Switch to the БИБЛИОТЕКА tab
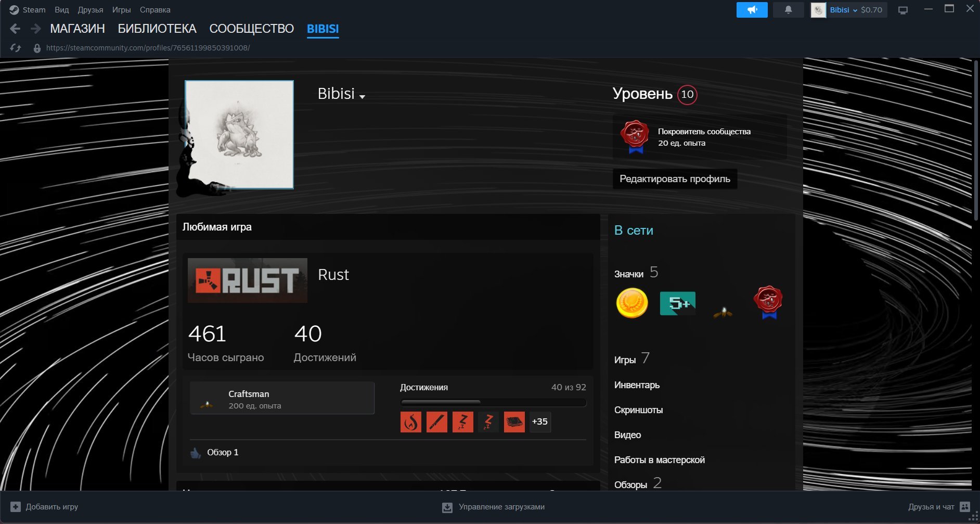Image resolution: width=980 pixels, height=524 pixels. (157, 29)
